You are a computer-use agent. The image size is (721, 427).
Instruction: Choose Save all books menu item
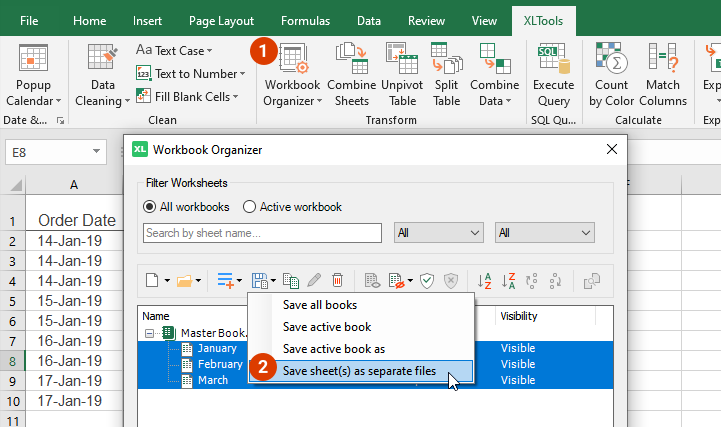[x=361, y=305]
